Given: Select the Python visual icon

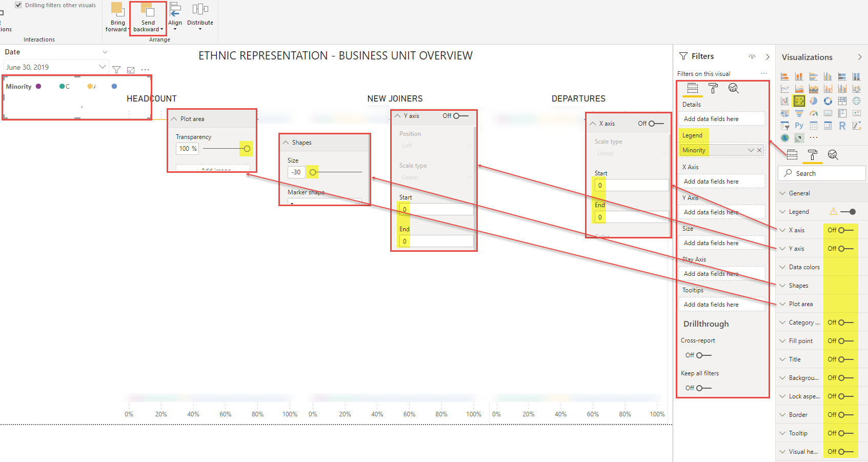Looking at the screenshot, I should coord(799,126).
